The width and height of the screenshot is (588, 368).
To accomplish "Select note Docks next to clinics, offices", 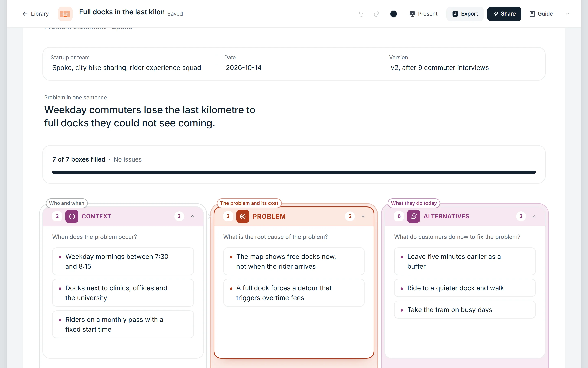I will tap(123, 293).
